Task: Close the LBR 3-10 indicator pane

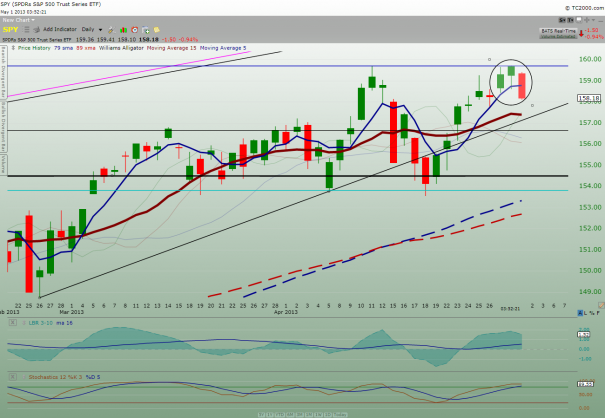Action: tap(13, 322)
